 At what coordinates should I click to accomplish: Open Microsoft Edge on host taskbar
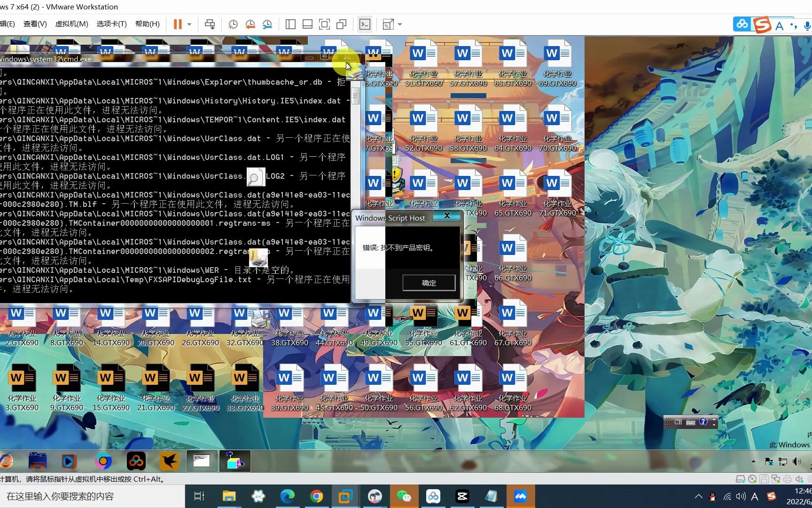(x=287, y=496)
